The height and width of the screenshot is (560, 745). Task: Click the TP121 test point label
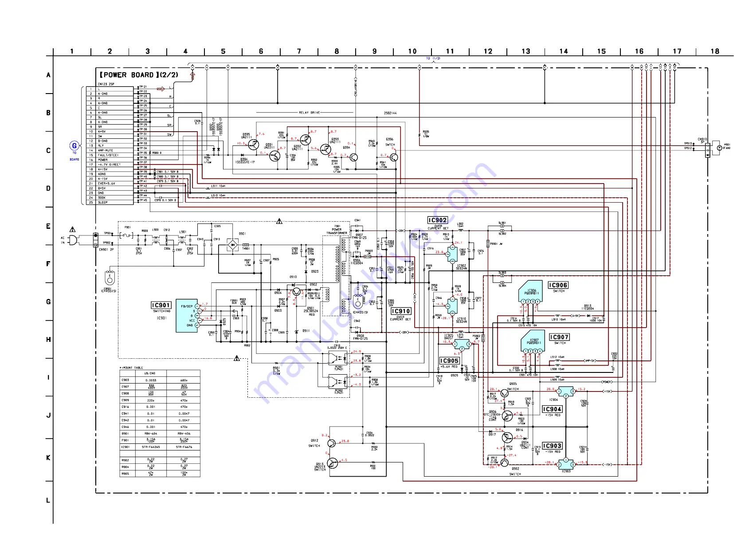(143, 87)
